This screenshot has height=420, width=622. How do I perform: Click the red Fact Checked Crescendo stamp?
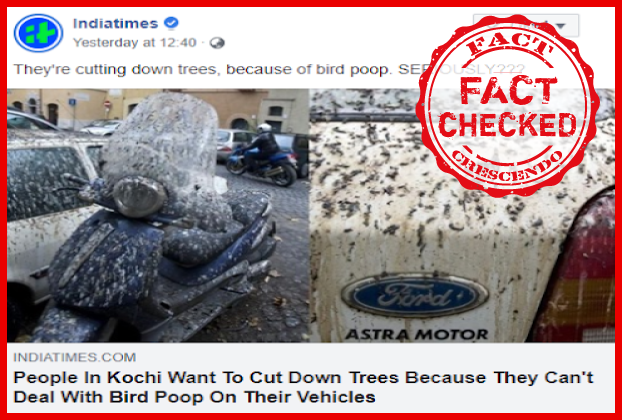(507, 105)
